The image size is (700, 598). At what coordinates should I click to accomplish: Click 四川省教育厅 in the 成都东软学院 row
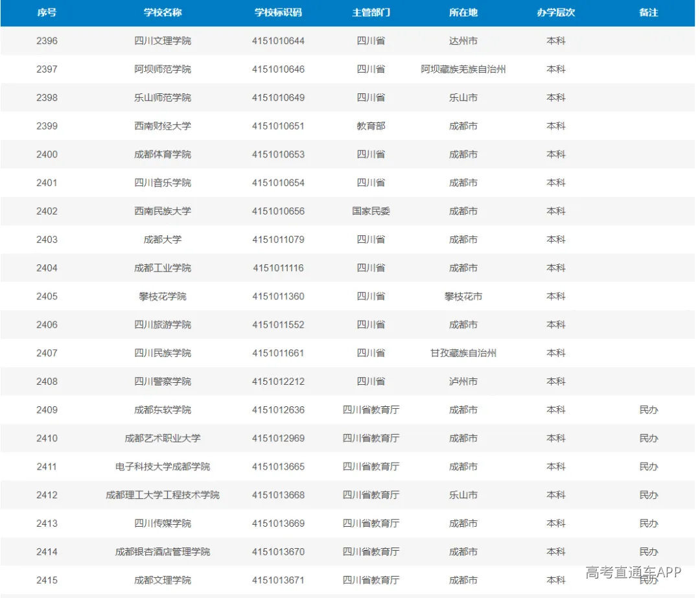click(371, 409)
